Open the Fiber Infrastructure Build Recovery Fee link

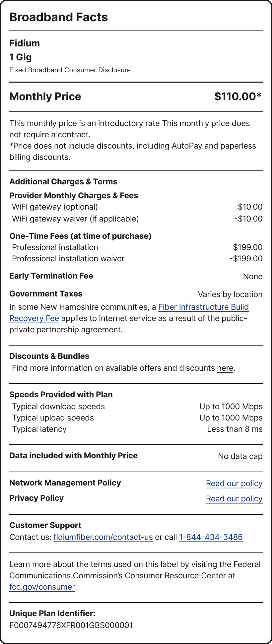pyautogui.click(x=203, y=307)
